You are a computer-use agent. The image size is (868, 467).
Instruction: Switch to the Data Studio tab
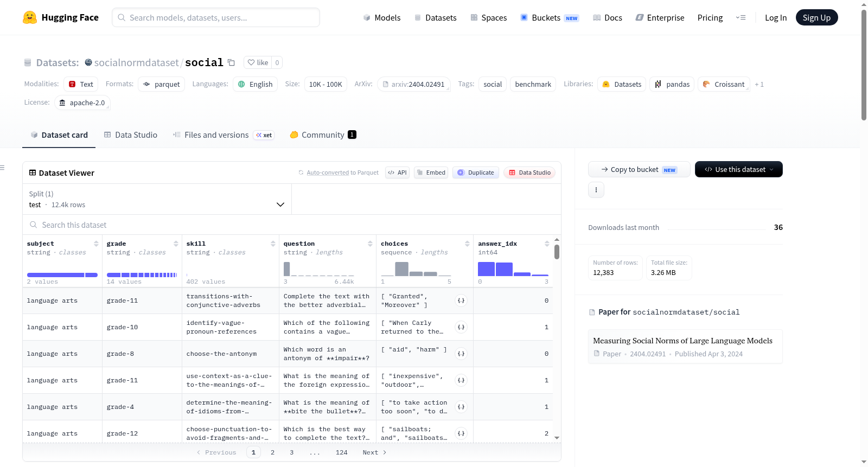[130, 135]
